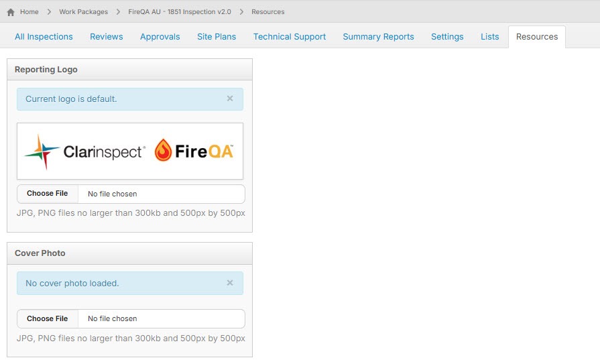Select the Resources breadcrumb text

268,12
